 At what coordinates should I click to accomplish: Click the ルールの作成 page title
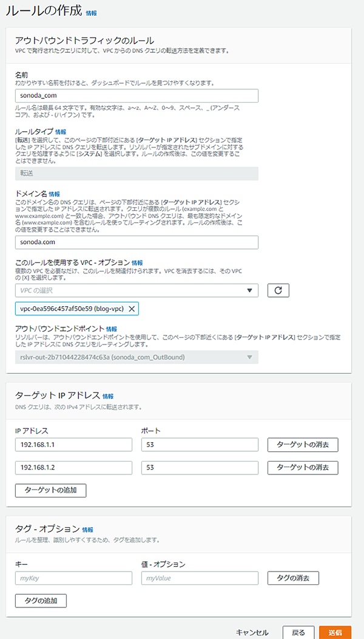coord(44,10)
